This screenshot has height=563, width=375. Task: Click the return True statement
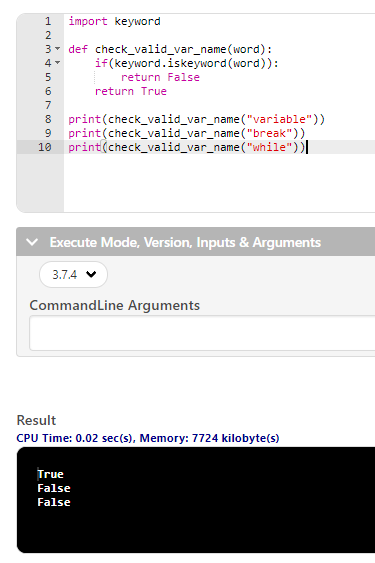point(131,91)
